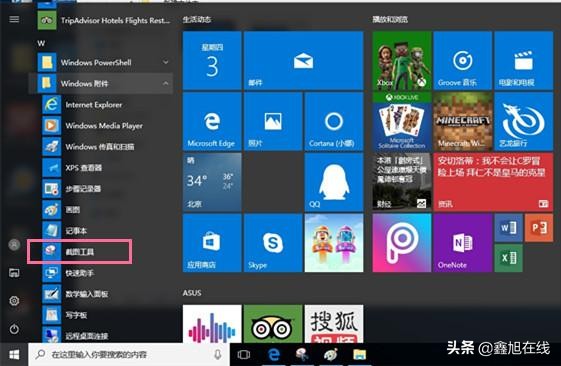Open the 应用商店 Store tile
The height and width of the screenshot is (366, 561).
[x=212, y=243]
